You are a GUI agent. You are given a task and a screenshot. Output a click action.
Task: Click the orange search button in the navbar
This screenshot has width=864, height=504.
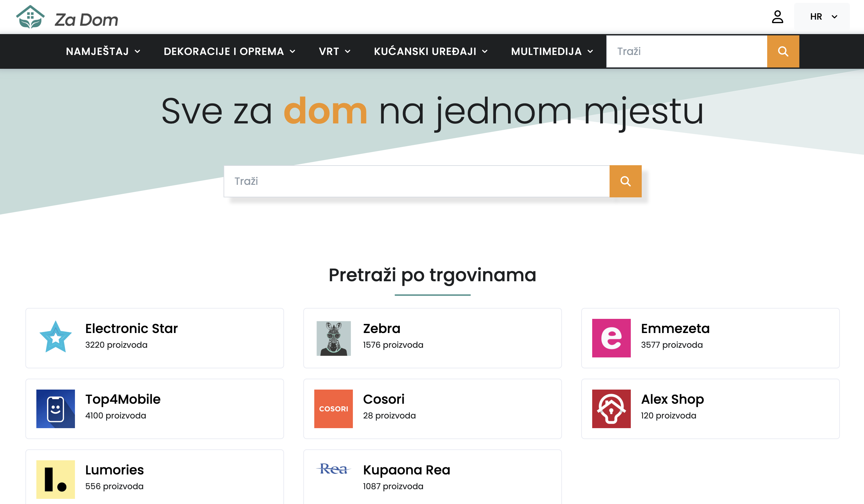pos(783,51)
